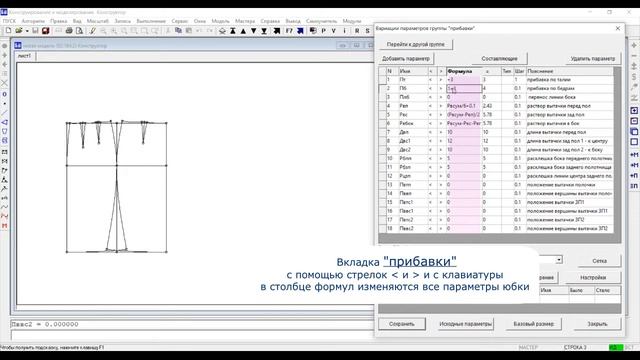Screen dimensions: 640x360
Task: Open the dropdown arrow beside Open folder
Action: tap(27, 31)
